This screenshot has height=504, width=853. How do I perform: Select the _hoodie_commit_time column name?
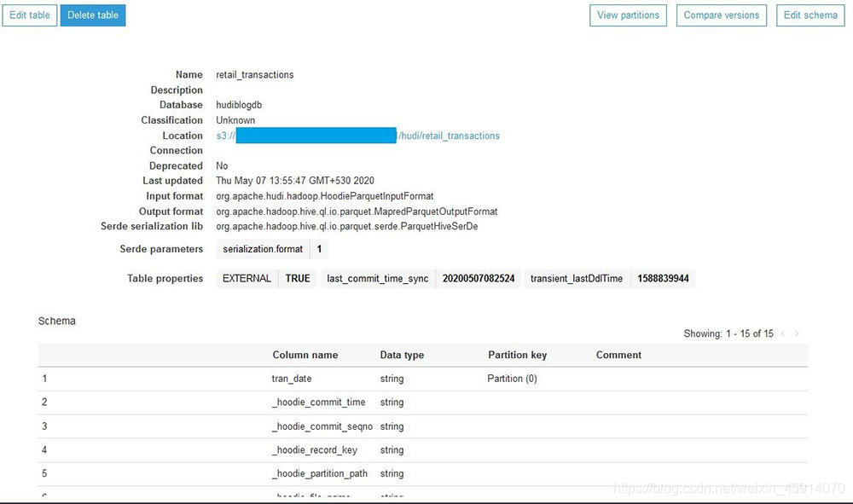pyautogui.click(x=318, y=403)
